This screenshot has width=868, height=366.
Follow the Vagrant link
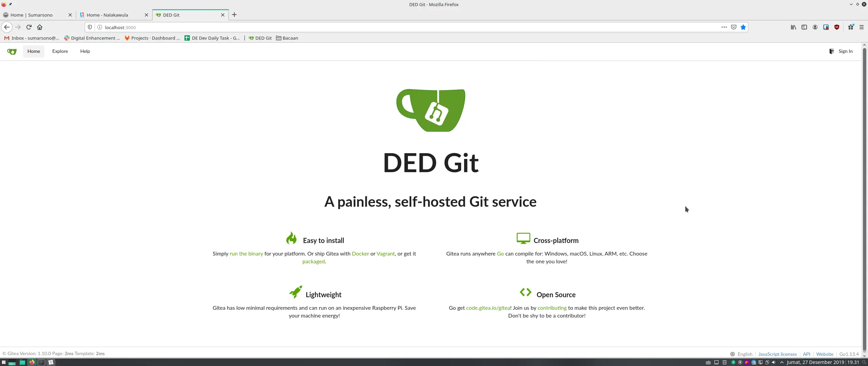click(386, 254)
